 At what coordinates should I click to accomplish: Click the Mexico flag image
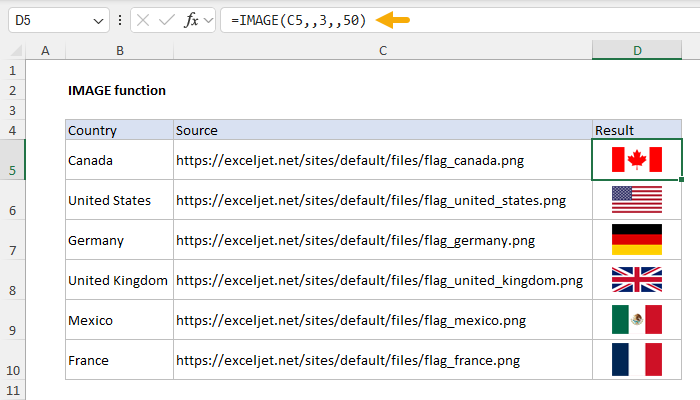(x=637, y=320)
